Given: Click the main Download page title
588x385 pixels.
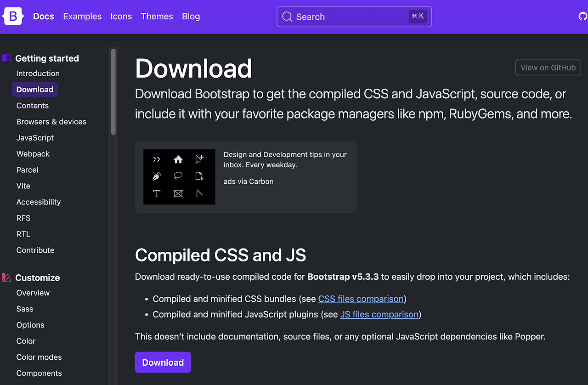Looking at the screenshot, I should tap(193, 68).
